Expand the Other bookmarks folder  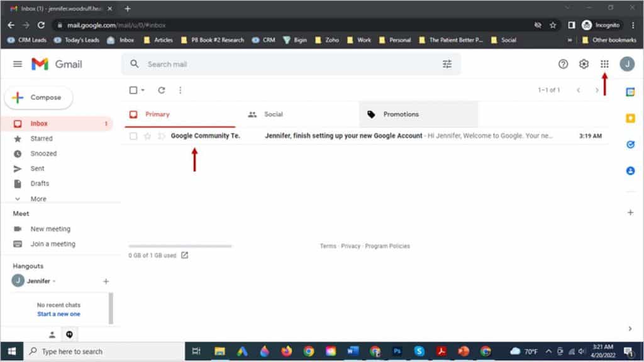609,40
